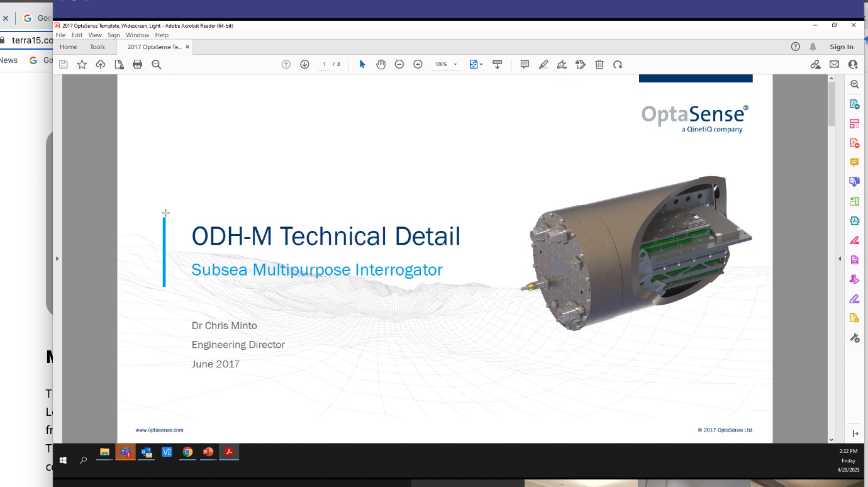Open the View menu
The image size is (868, 487).
pyautogui.click(x=95, y=35)
